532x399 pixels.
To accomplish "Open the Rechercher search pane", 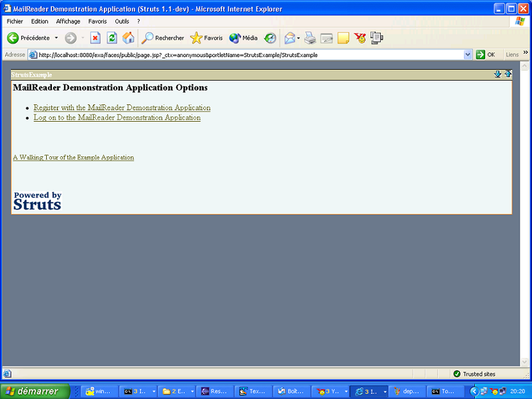I will pos(163,38).
